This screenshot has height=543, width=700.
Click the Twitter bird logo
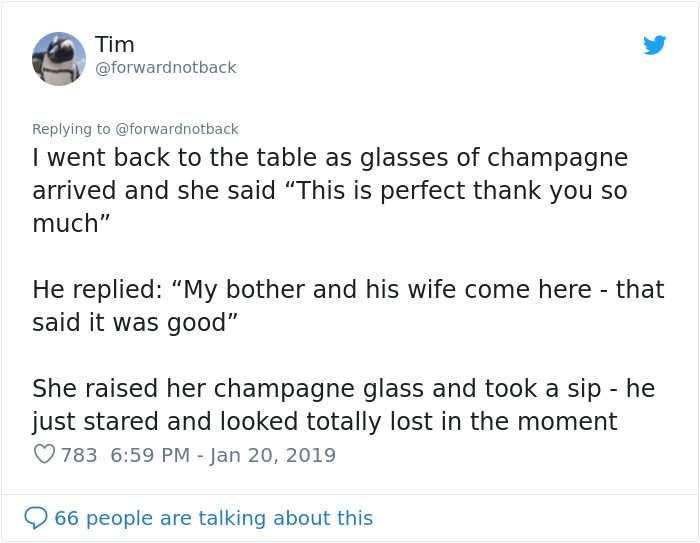654,45
